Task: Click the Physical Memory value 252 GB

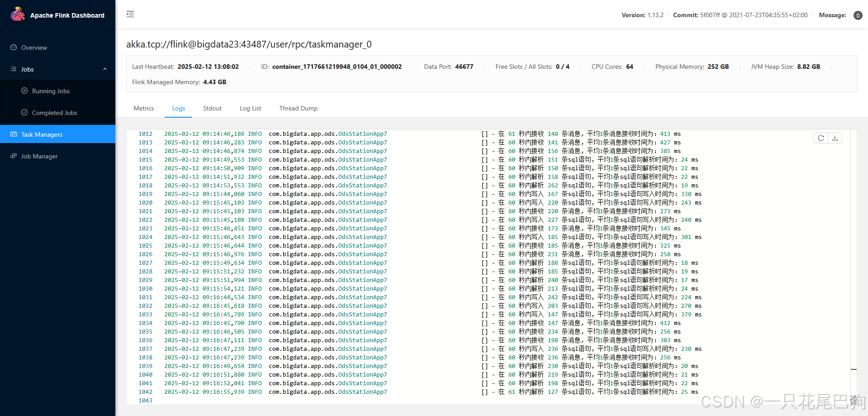Action: pyautogui.click(x=718, y=67)
